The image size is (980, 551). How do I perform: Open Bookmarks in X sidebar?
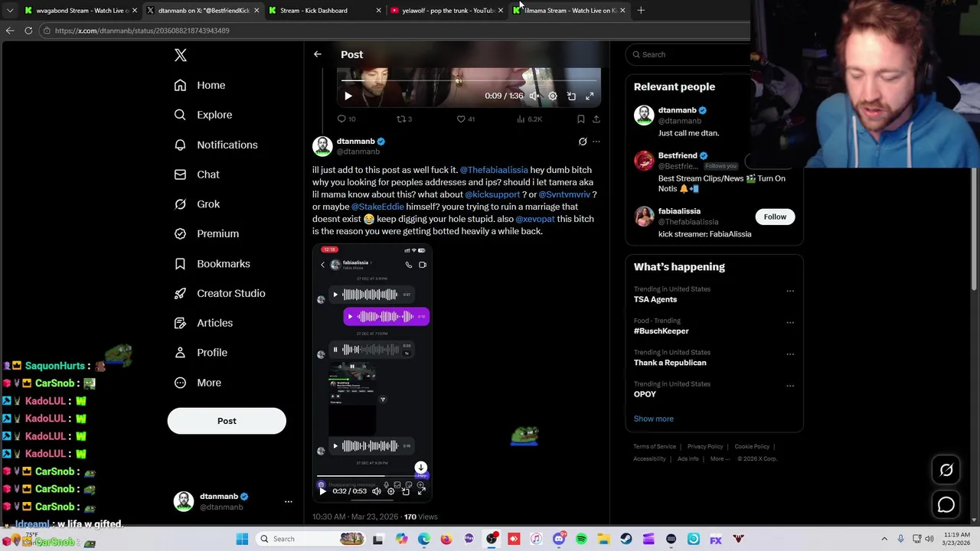coord(212,263)
